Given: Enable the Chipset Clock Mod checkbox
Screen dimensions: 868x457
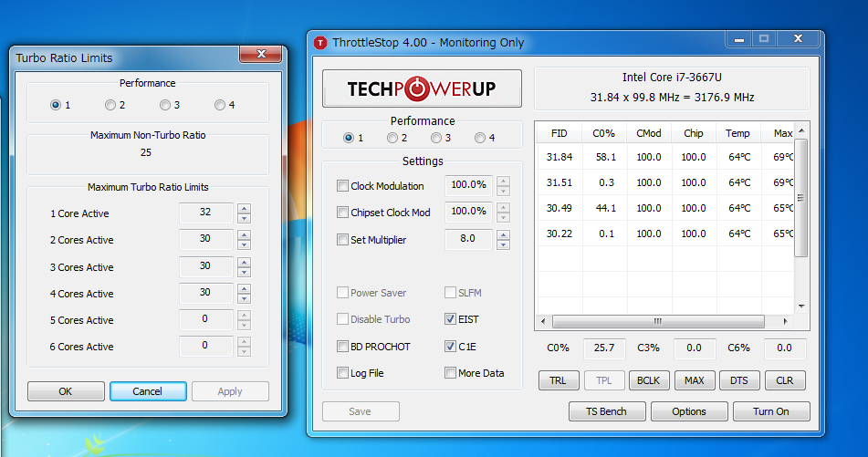Looking at the screenshot, I should pyautogui.click(x=342, y=213).
